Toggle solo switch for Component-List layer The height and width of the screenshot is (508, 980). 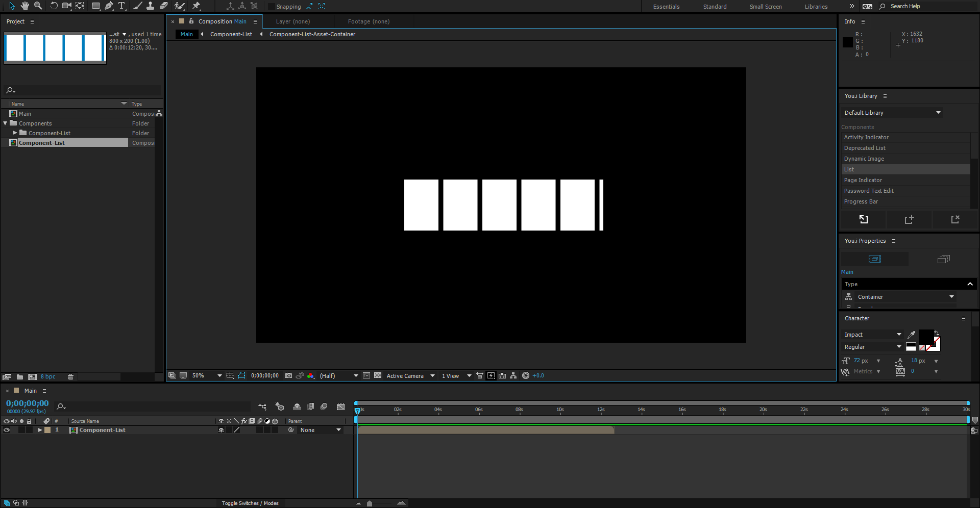[x=21, y=430]
